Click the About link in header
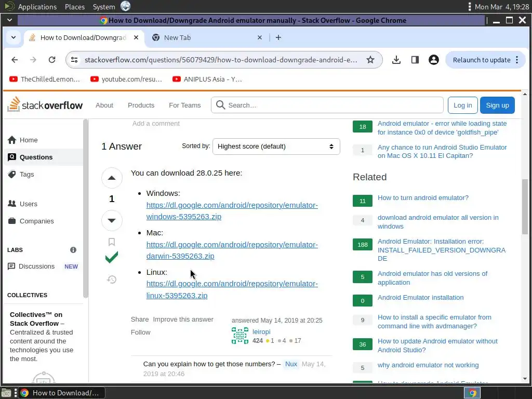532x399 pixels. click(104, 105)
